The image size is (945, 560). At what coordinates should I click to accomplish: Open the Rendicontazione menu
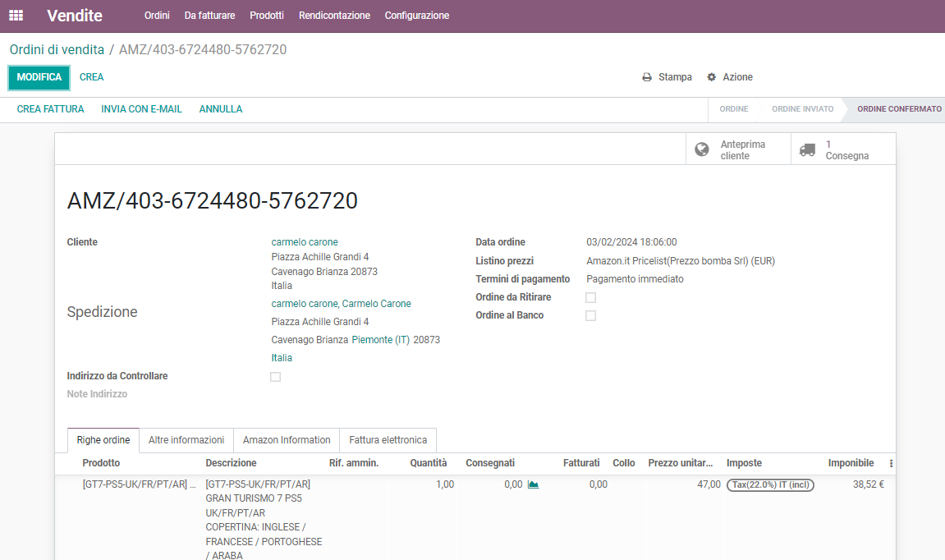[334, 16]
